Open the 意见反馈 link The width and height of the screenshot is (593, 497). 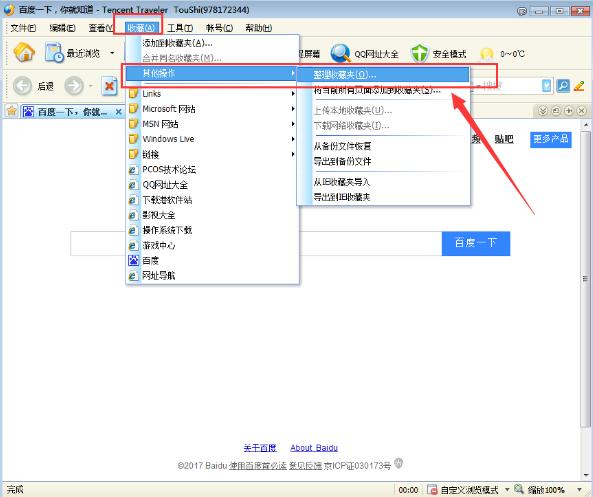tap(306, 466)
